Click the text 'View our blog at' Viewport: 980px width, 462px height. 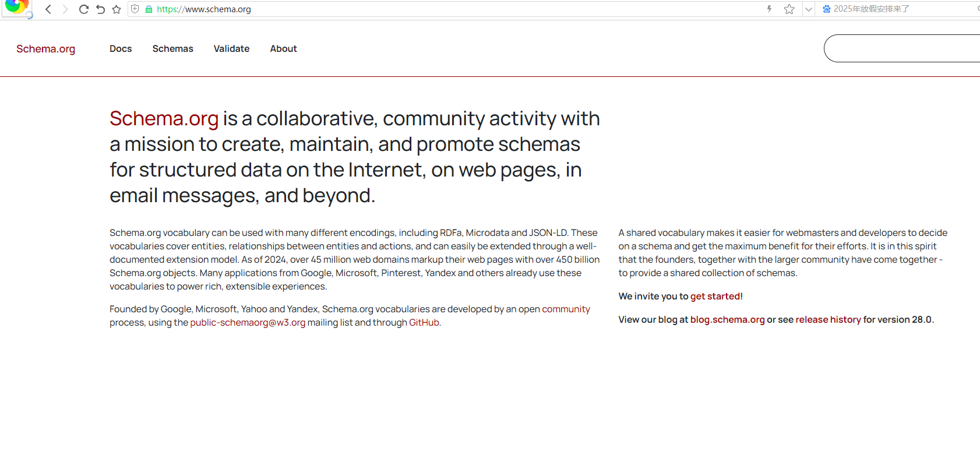click(653, 320)
